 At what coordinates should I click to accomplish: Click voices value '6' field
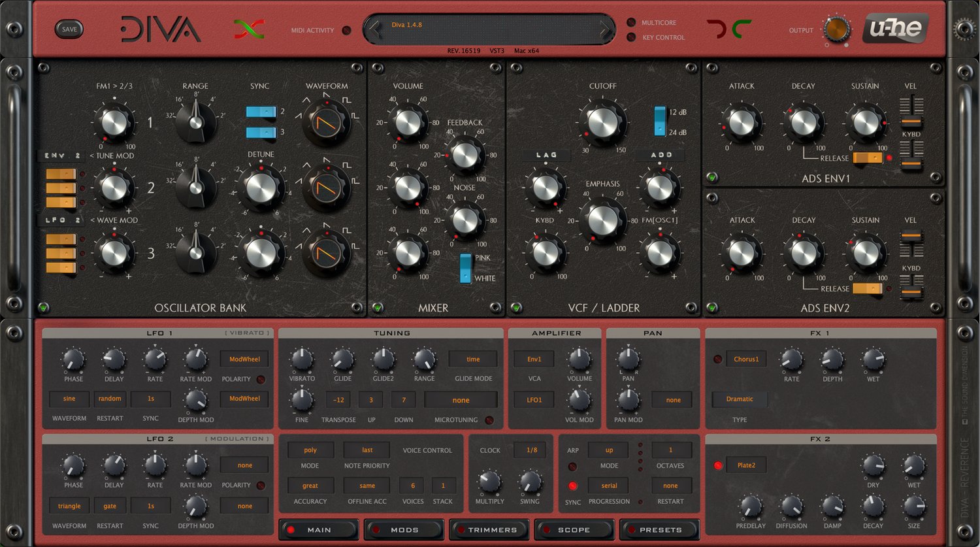pos(412,486)
